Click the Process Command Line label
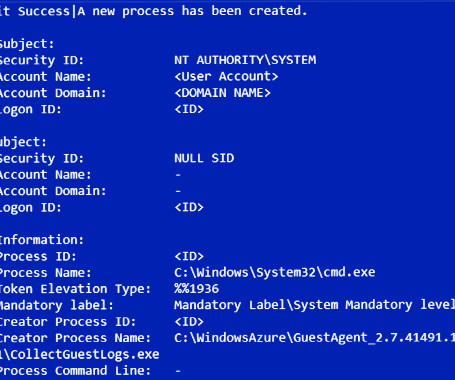Screen dimensions: 455x380 (75, 370)
